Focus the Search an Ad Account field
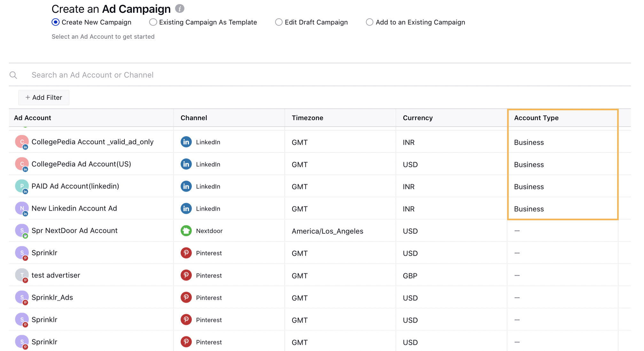This screenshot has width=644, height=351. 320,75
